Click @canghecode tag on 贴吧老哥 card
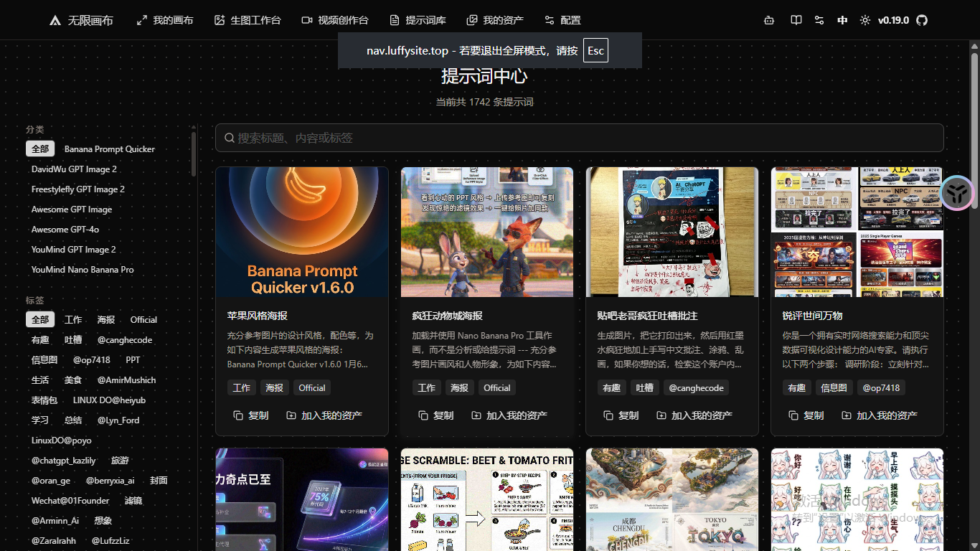Viewport: 980px width, 551px height. point(697,387)
